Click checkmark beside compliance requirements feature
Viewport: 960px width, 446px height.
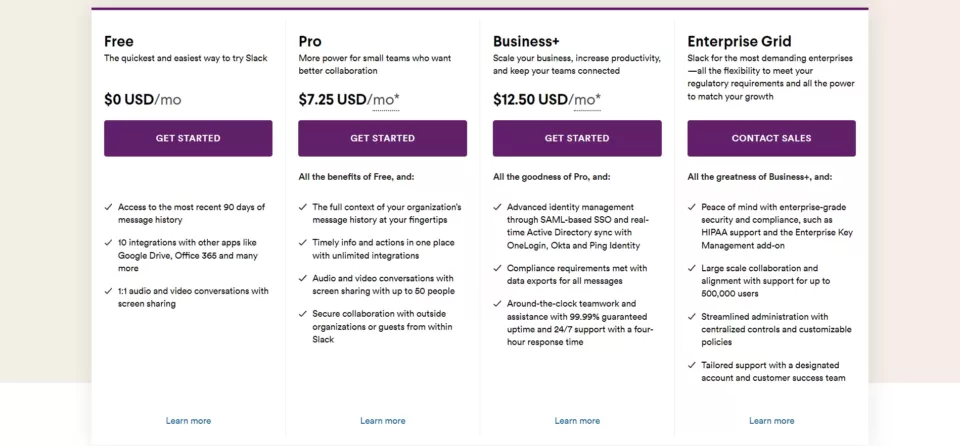point(497,268)
